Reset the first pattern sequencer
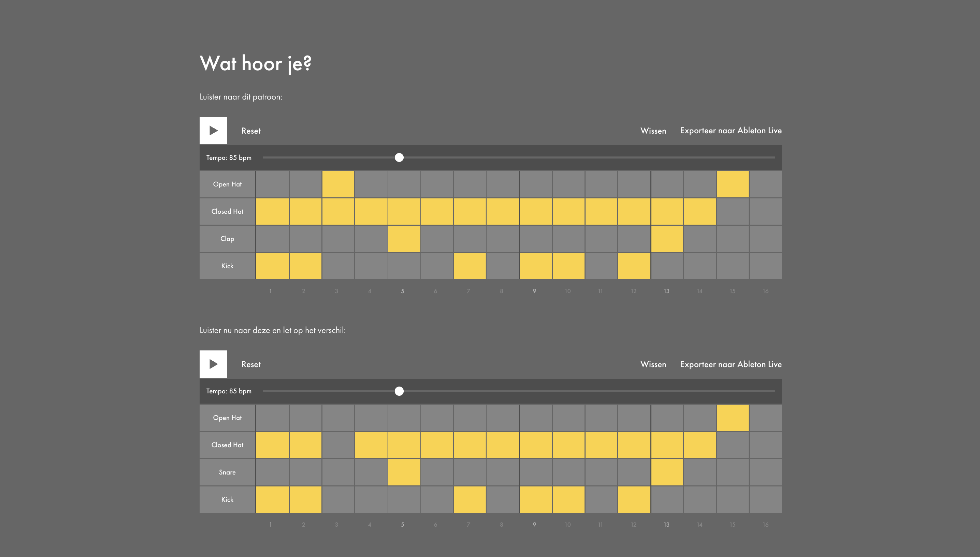The height and width of the screenshot is (557, 980). tap(251, 131)
